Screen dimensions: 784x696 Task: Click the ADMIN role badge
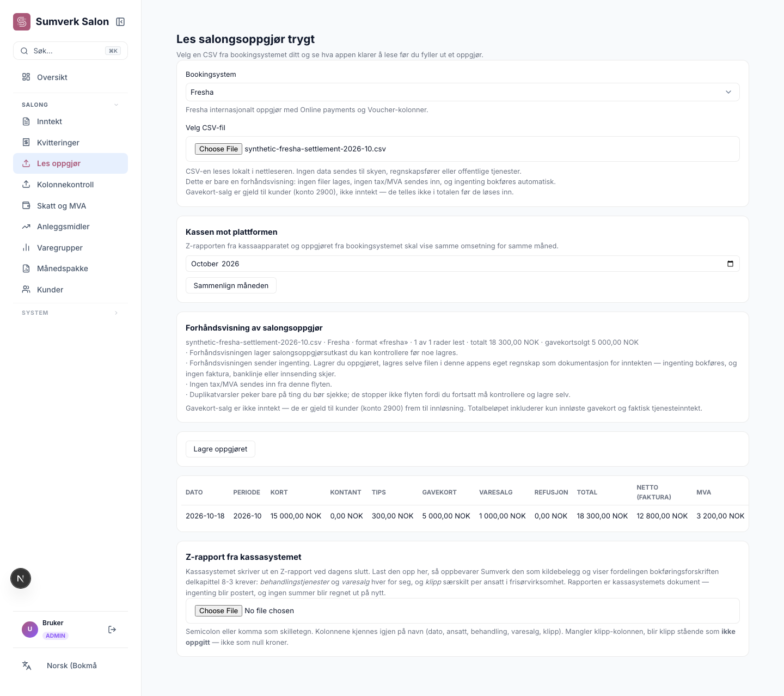pyautogui.click(x=56, y=636)
